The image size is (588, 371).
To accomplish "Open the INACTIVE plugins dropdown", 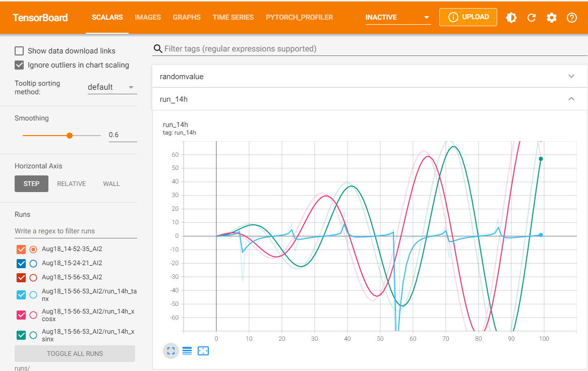I will 398,18.
